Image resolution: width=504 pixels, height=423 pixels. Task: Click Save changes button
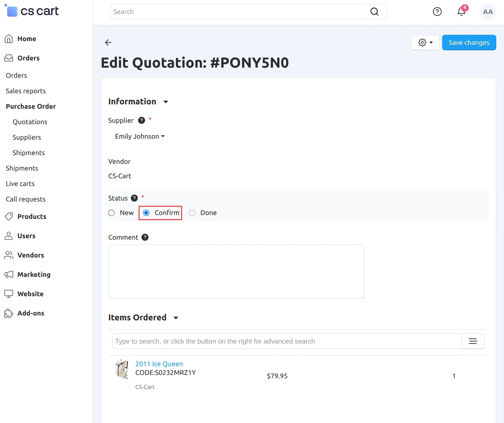point(469,43)
